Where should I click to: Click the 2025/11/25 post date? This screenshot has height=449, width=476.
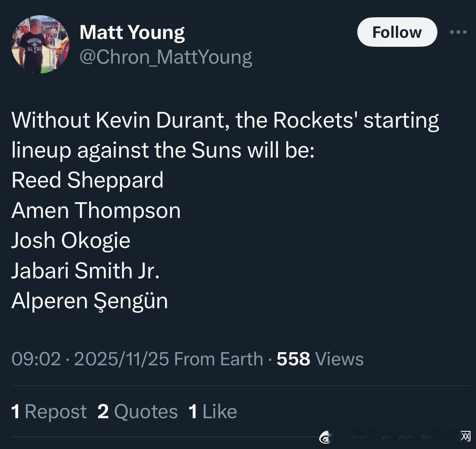click(121, 359)
